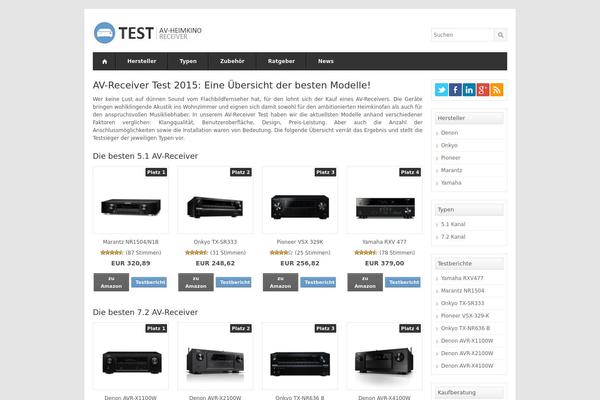Viewport: 600px width, 400px height.
Task: Open Denon AVR-X4100W sidebar link
Action: click(x=467, y=366)
